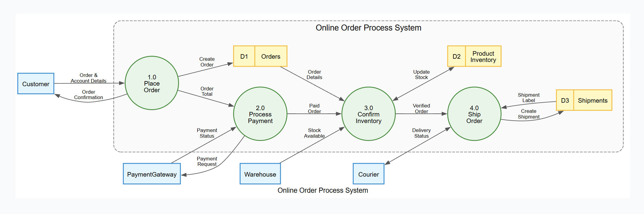Click the 1.0 Place Order process
Viewport: 644px width, 214px height.
[x=152, y=83]
